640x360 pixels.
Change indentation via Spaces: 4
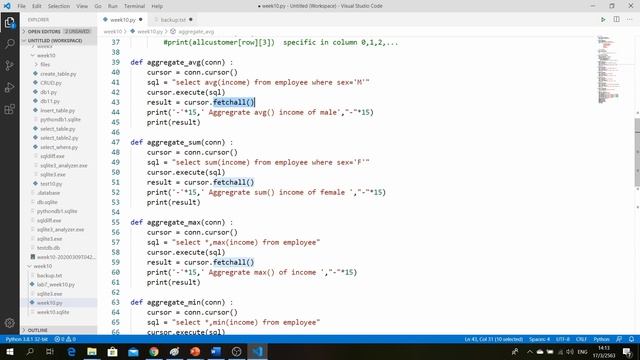539,339
